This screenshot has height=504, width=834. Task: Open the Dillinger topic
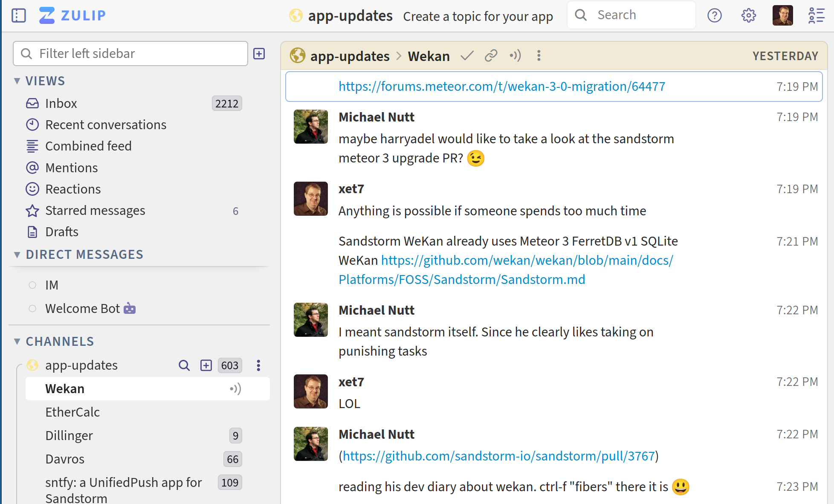coord(69,436)
